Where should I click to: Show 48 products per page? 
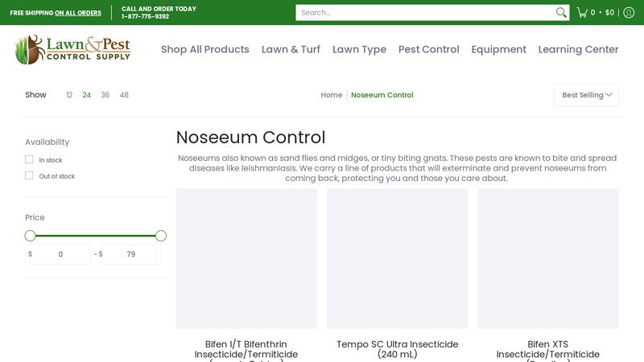click(124, 95)
